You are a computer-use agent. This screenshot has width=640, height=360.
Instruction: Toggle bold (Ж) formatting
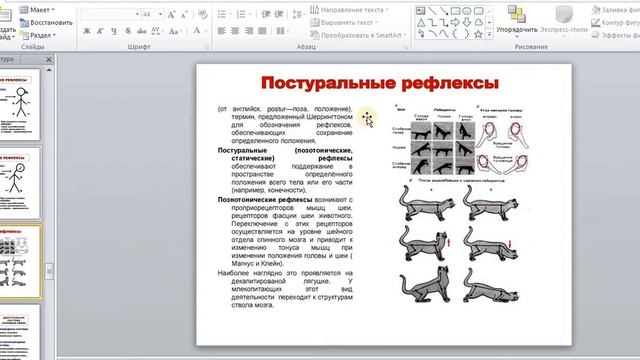pos(87,31)
